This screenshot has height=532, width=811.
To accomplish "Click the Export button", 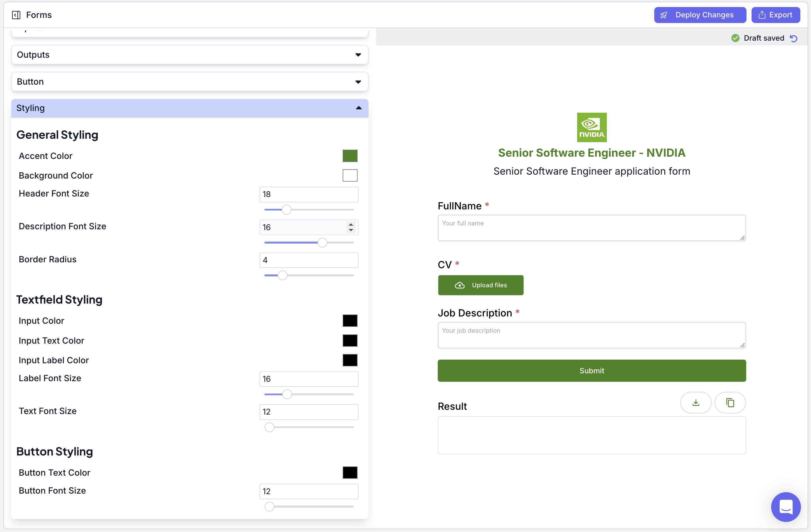I will (776, 15).
